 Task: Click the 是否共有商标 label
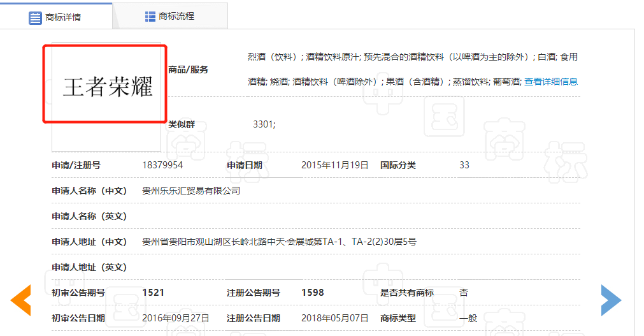pyautogui.click(x=407, y=293)
